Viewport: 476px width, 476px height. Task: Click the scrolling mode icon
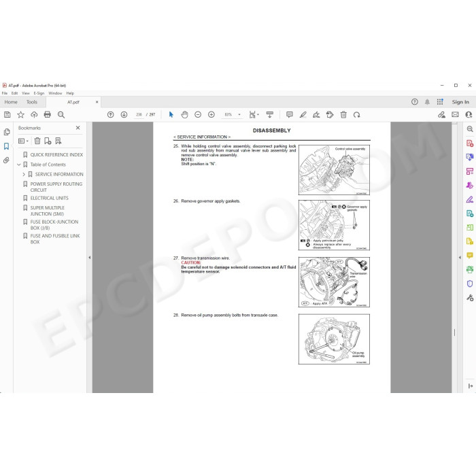pos(269,114)
